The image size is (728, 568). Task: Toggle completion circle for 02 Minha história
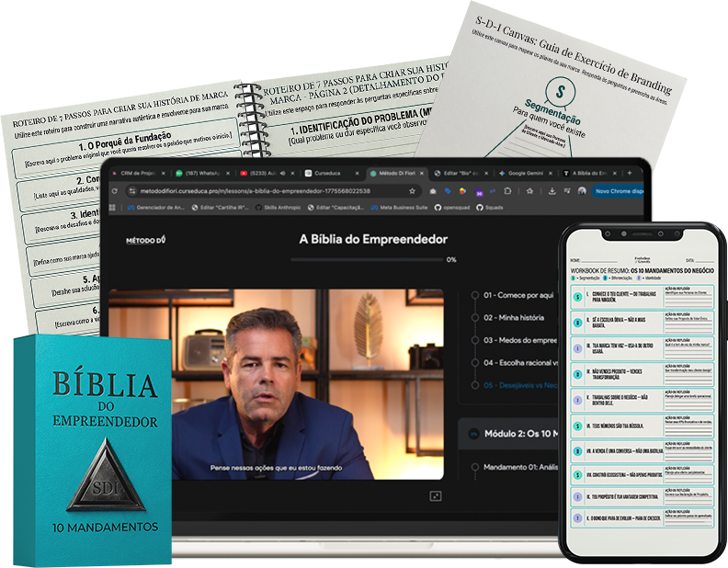pyautogui.click(x=474, y=318)
